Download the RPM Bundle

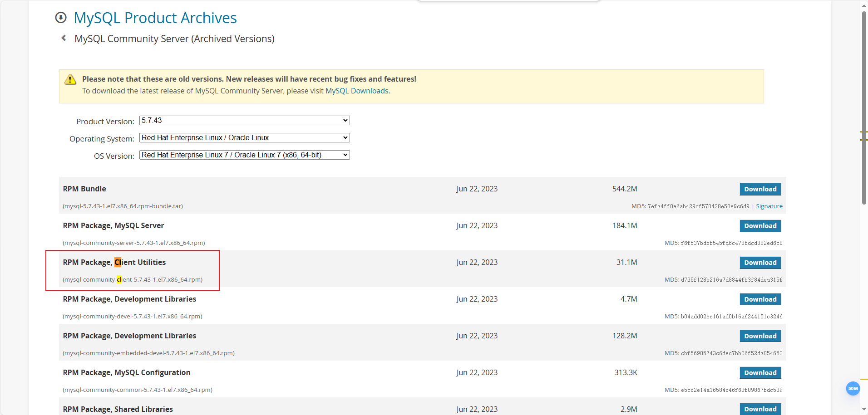click(760, 189)
